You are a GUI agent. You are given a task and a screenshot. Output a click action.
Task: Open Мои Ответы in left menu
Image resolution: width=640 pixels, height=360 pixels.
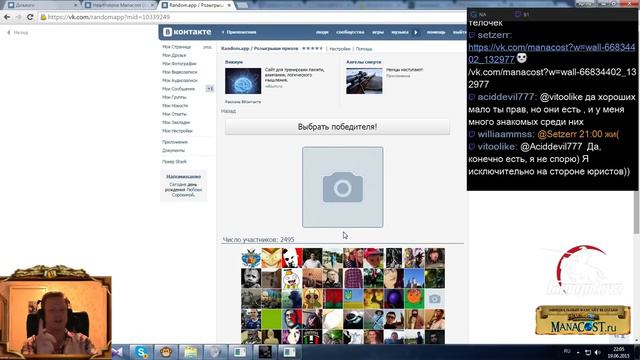click(x=174, y=114)
